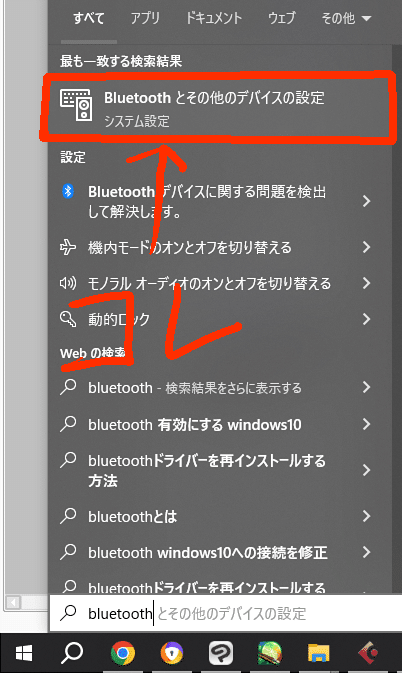This screenshot has height=673, width=402.
Task: Click the Windows Start button
Action: click(24, 653)
